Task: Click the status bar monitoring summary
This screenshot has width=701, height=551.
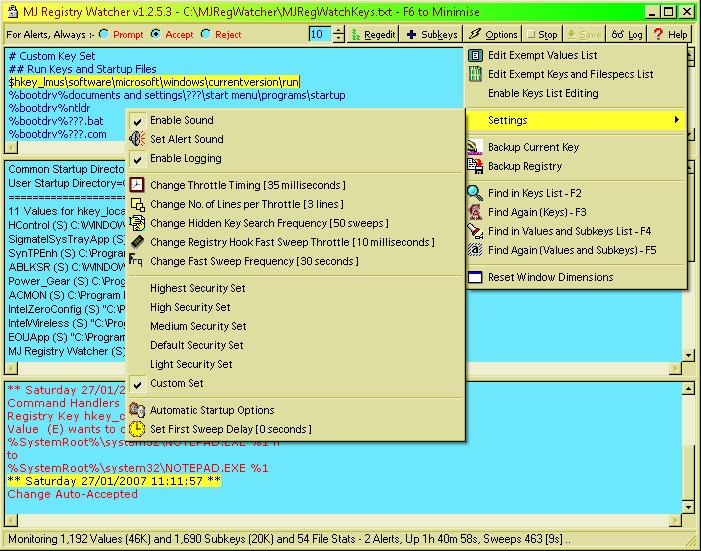Action: (290, 539)
